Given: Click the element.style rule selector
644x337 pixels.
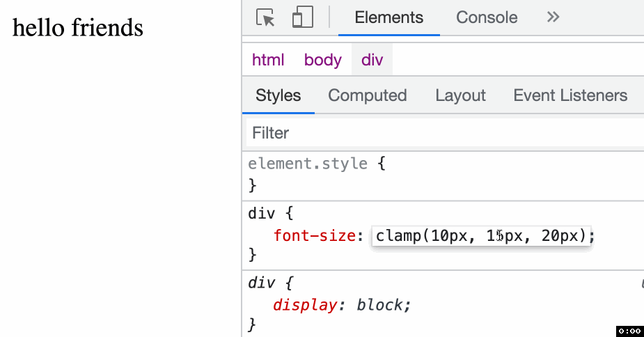Looking at the screenshot, I should point(307,164).
